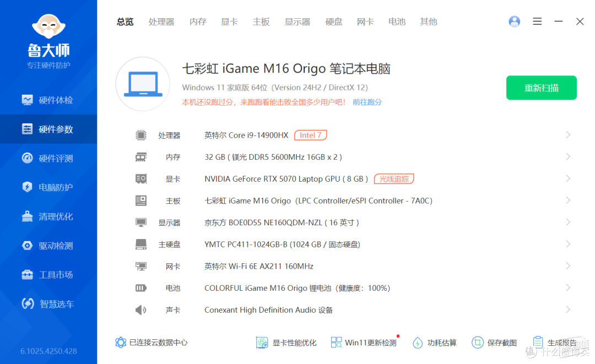
Task: Open 显卡性能优化 tool
Action: pos(286,343)
